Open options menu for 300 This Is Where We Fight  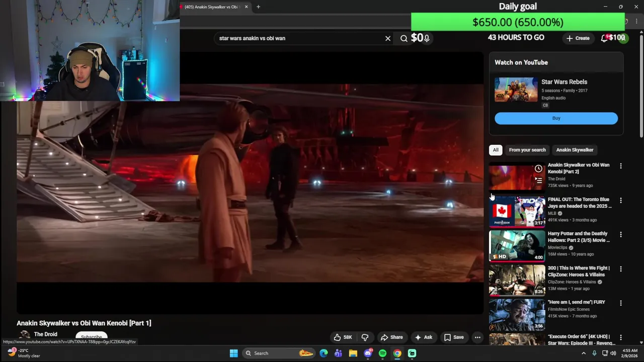[621, 269]
